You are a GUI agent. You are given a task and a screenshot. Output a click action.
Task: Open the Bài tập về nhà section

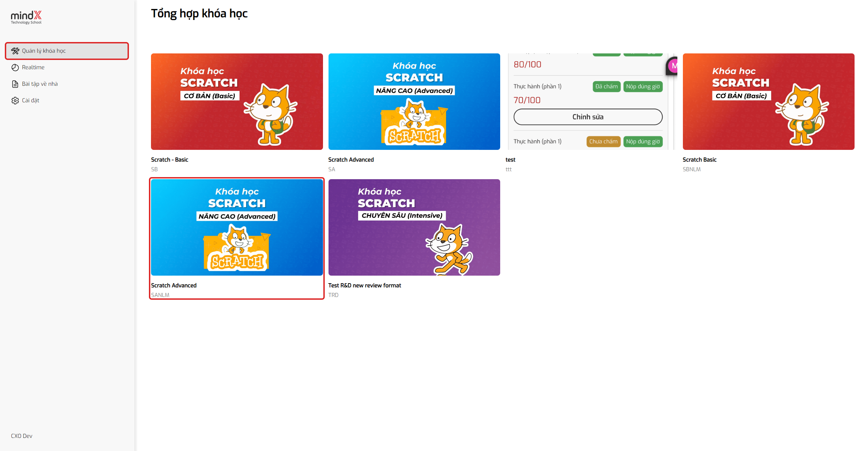(40, 84)
